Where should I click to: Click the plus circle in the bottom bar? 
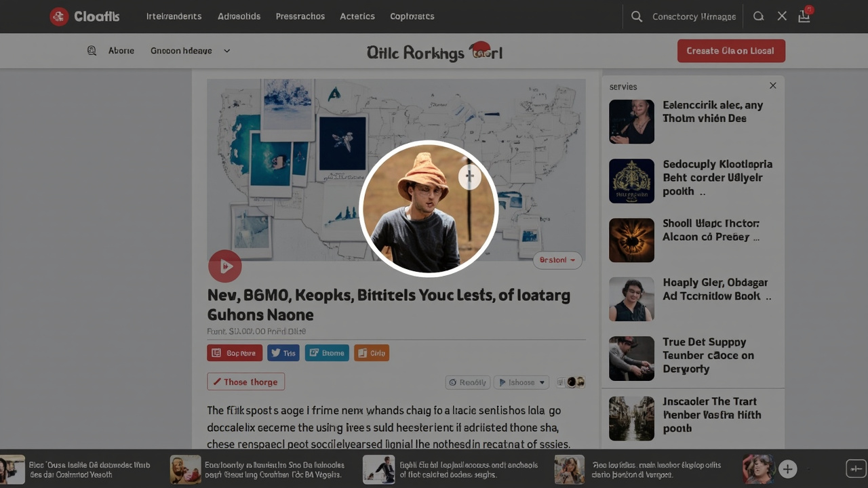[787, 468]
